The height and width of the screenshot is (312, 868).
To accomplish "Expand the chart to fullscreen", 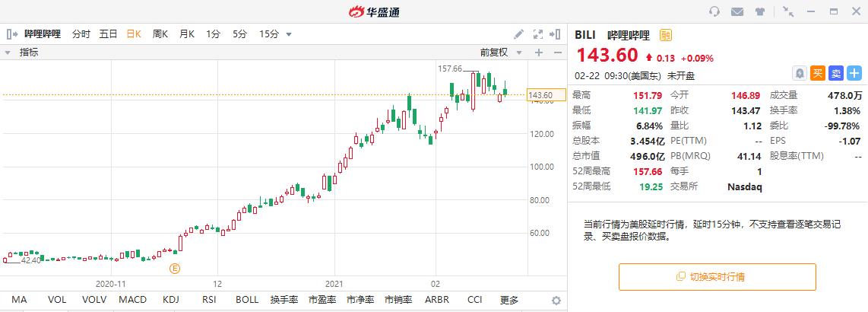I will (x=538, y=34).
